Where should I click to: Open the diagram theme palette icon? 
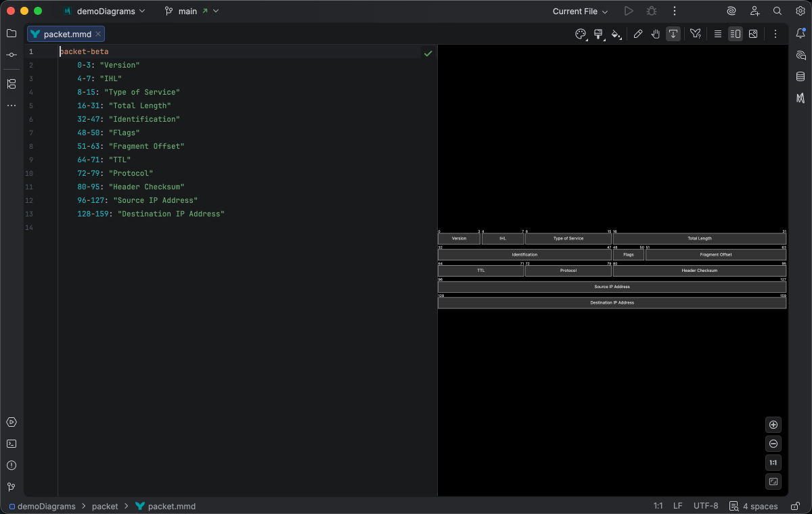pyautogui.click(x=581, y=34)
